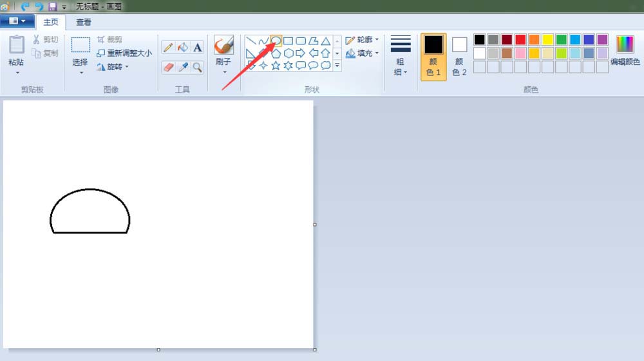Choose the Right triangle shape
Screen dimensions: 644x361
point(251,53)
